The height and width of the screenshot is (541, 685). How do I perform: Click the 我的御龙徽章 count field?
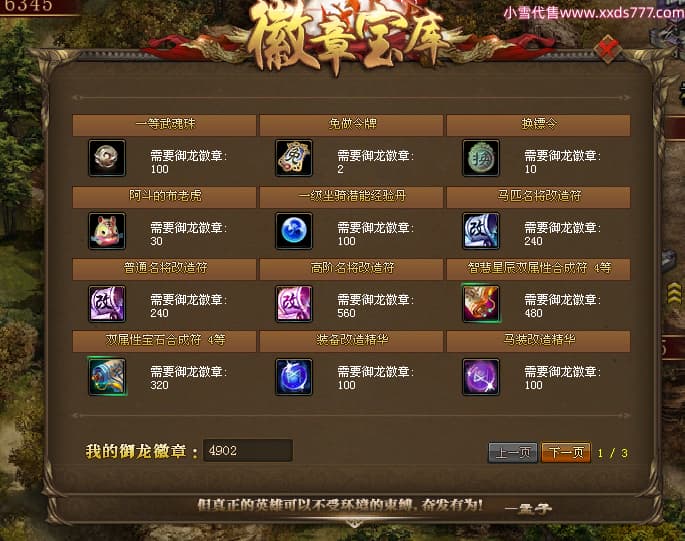click(248, 451)
